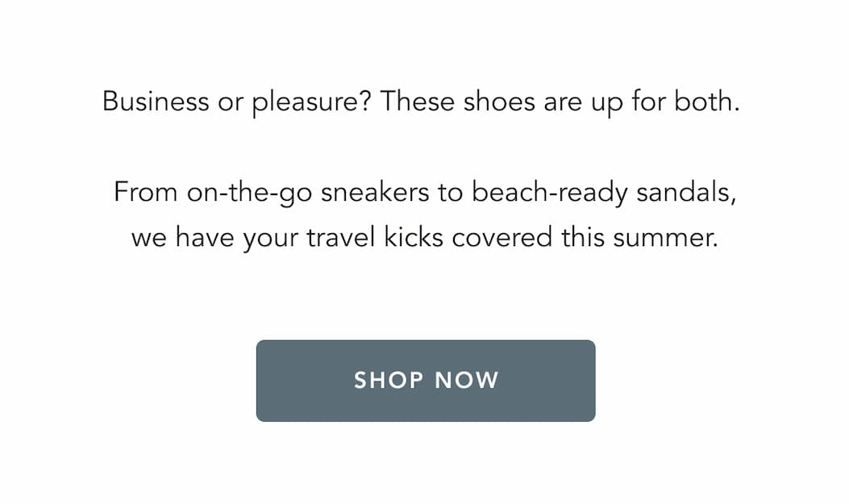This screenshot has height=504, width=849.
Task: Click the word 'covered' in the last line
Action: point(502,238)
